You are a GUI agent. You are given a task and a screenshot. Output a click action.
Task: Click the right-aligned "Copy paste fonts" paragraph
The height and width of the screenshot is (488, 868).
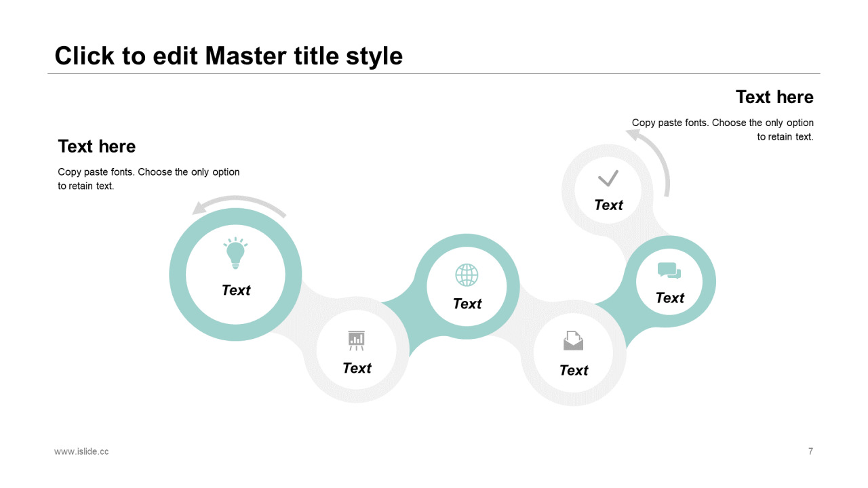[723, 129]
